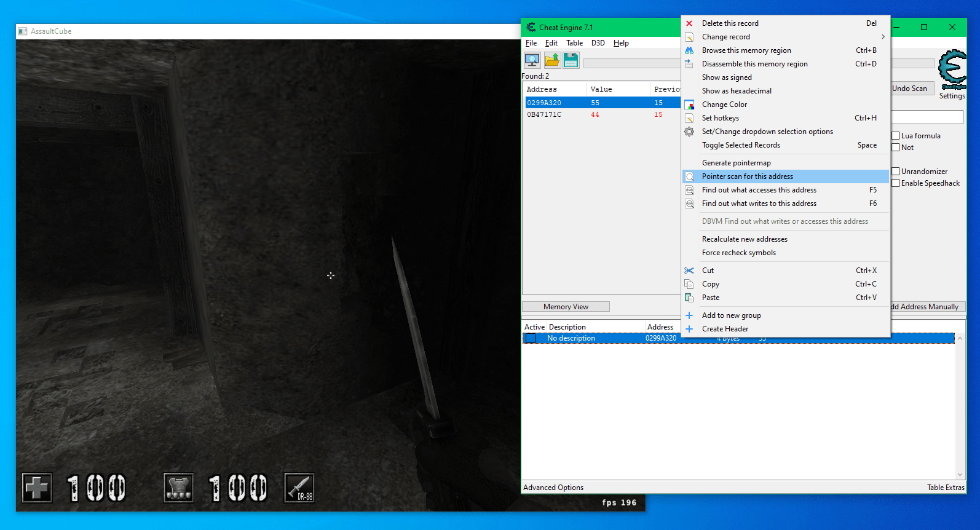Click the Add Address Manually button
This screenshot has width=980, height=530.
927,307
